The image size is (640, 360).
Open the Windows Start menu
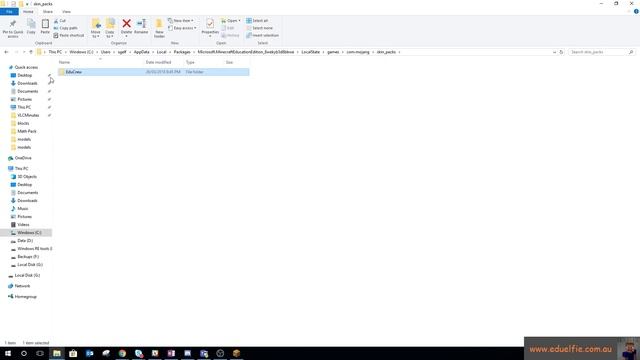(8, 353)
